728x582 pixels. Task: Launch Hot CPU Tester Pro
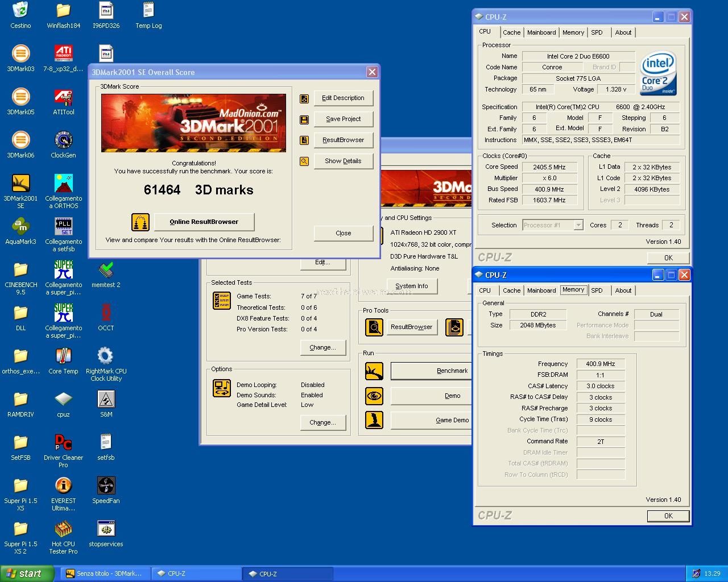pos(63,529)
